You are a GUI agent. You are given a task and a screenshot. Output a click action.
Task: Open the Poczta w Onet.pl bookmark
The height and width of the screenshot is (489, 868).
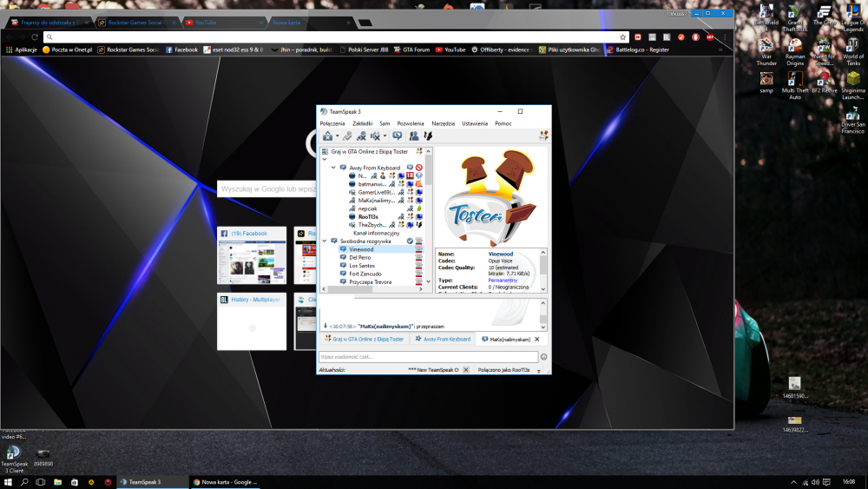click(x=67, y=50)
